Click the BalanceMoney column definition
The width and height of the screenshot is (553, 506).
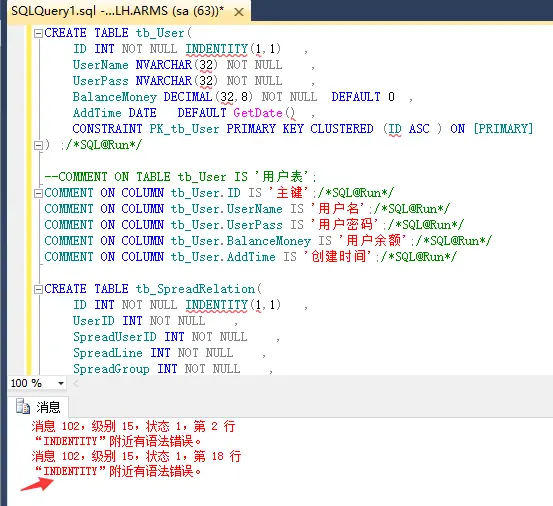115,97
